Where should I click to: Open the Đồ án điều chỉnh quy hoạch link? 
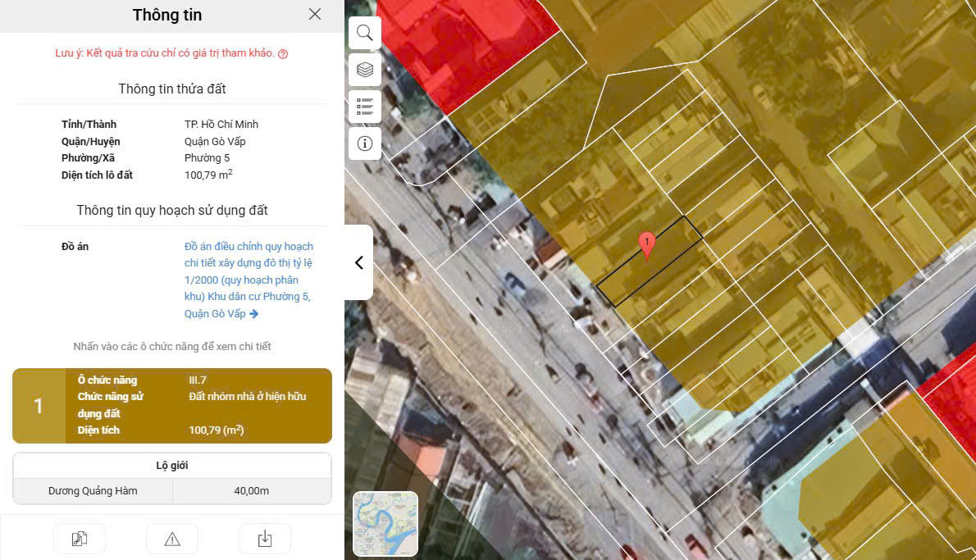(249, 280)
